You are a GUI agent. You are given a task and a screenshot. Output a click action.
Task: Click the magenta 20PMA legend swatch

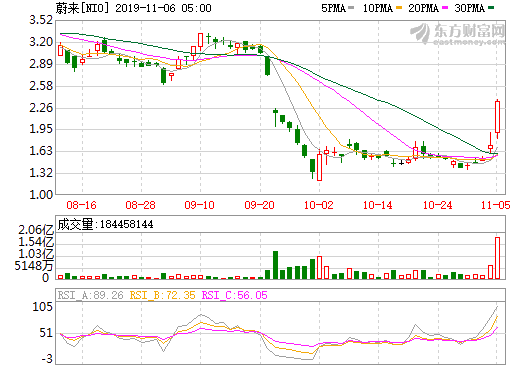445,8
